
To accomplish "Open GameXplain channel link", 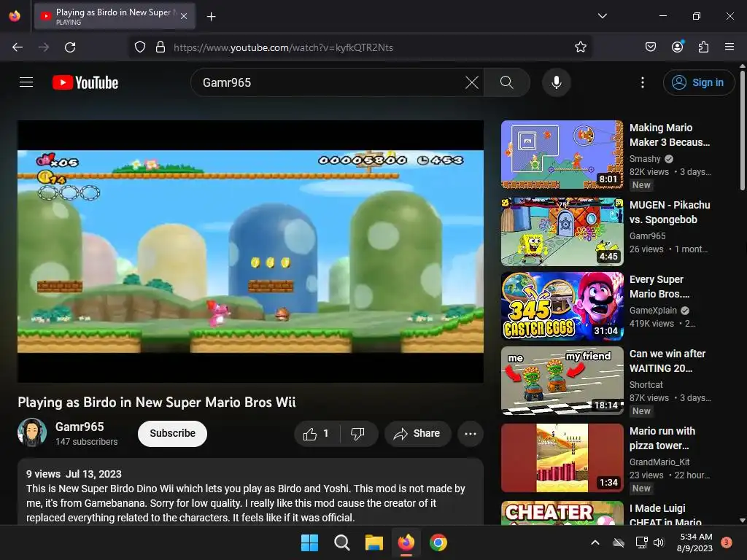I will pos(653,311).
